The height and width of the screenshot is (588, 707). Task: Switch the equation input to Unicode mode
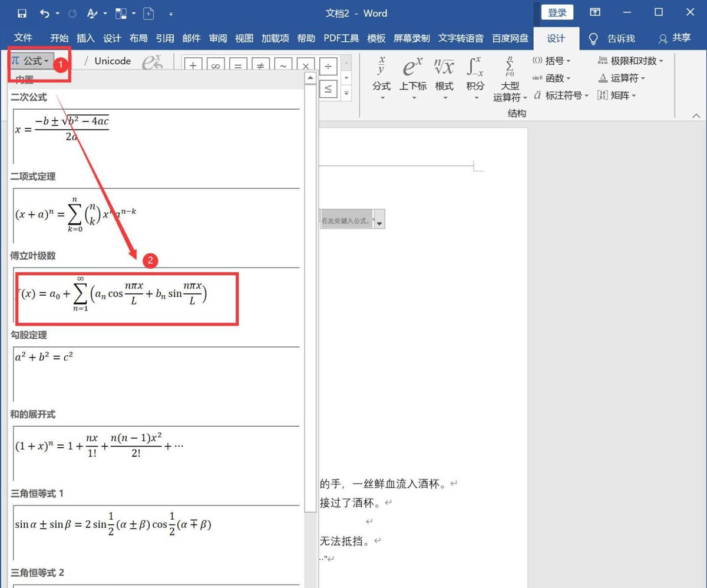(x=111, y=61)
